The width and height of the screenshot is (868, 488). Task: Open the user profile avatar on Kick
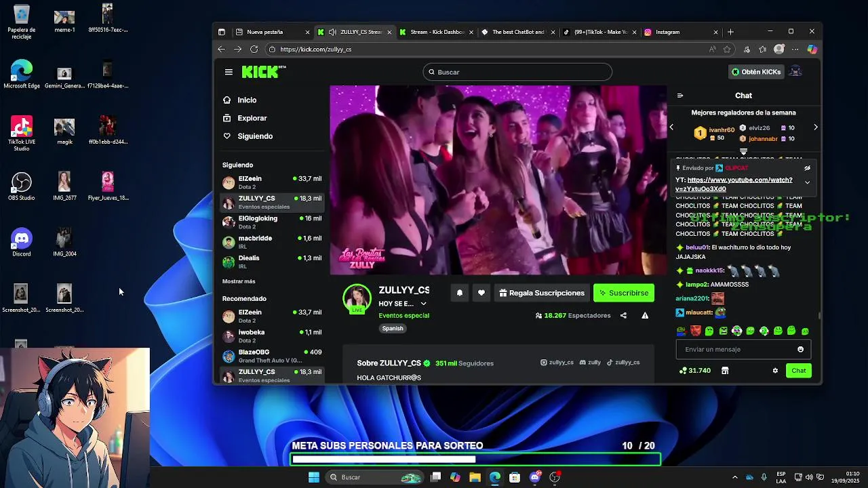pyautogui.click(x=796, y=72)
